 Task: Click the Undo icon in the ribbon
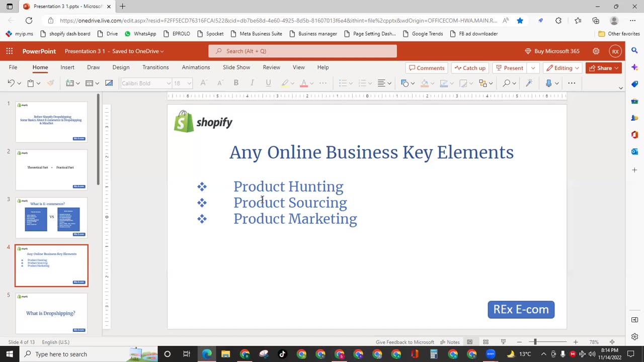(11, 83)
